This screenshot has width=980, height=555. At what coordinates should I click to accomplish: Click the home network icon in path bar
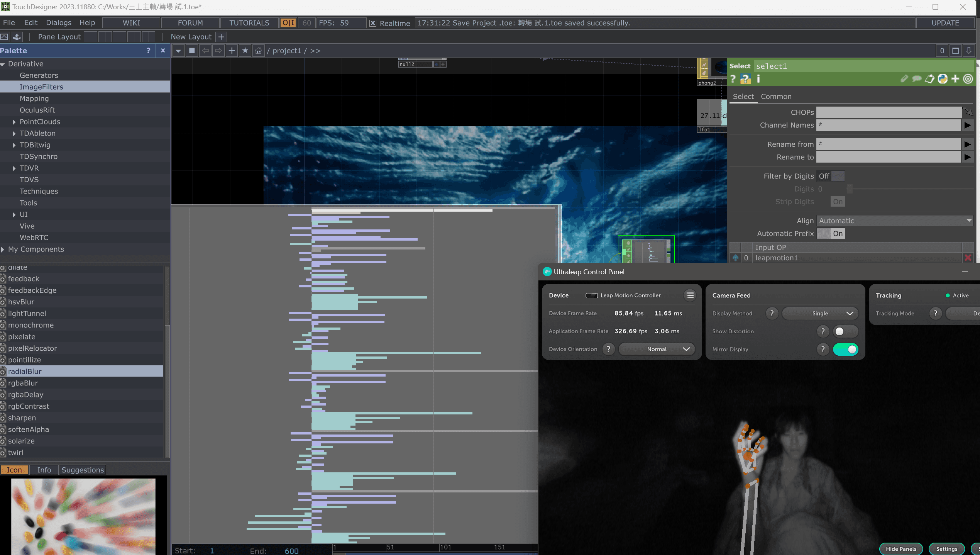tap(258, 51)
